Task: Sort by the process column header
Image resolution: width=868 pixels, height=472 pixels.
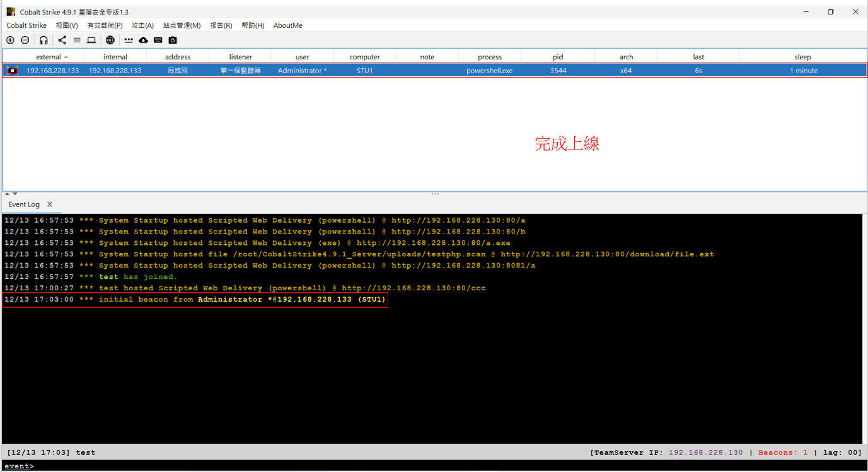Action: click(x=490, y=57)
